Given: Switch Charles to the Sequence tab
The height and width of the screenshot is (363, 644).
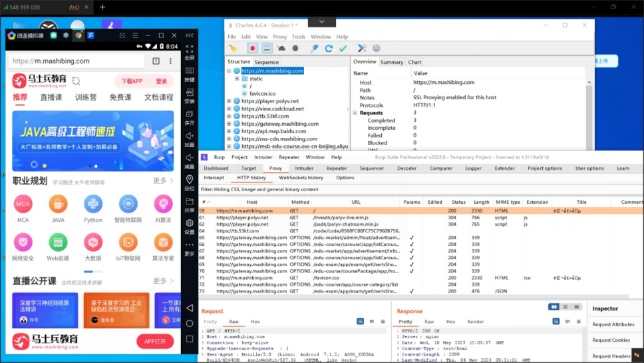Looking at the screenshot, I should tap(267, 62).
